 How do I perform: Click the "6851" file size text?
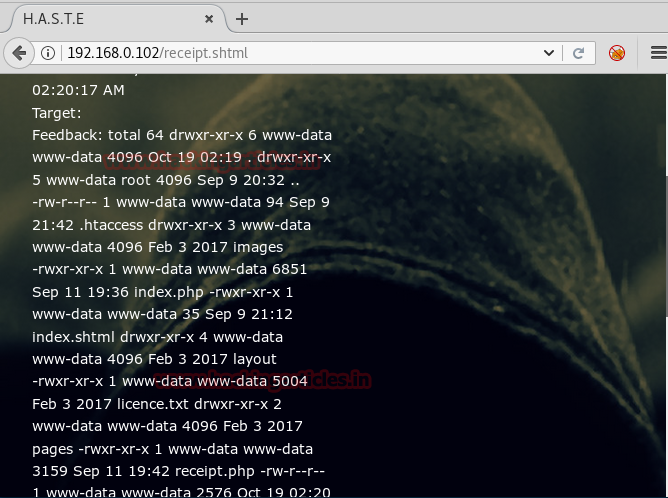click(290, 270)
